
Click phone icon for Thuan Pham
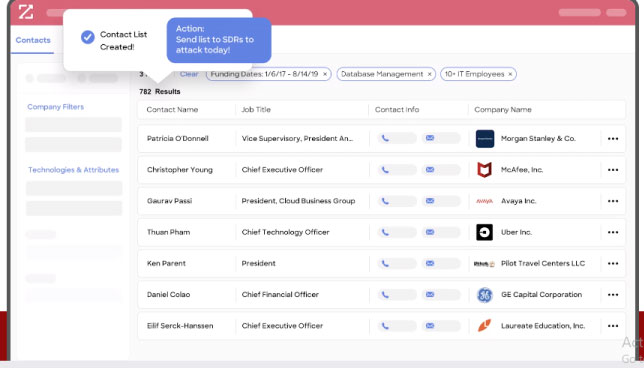385,232
